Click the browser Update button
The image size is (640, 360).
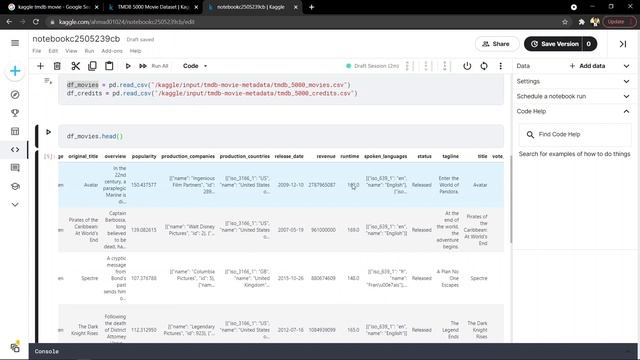(x=618, y=22)
